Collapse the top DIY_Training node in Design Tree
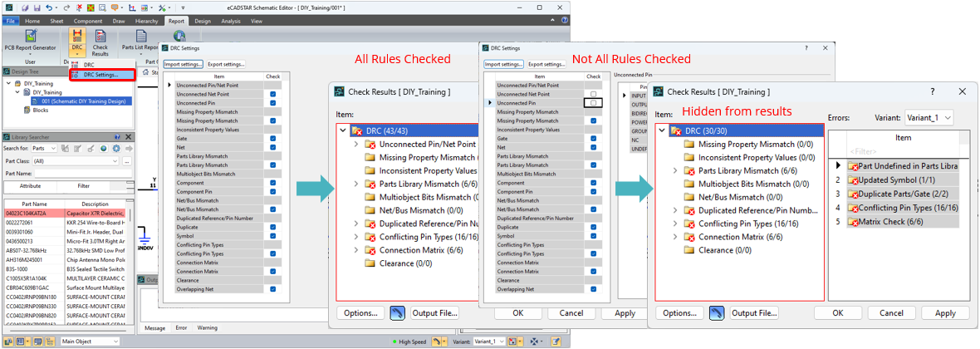980x349 pixels. (7, 83)
